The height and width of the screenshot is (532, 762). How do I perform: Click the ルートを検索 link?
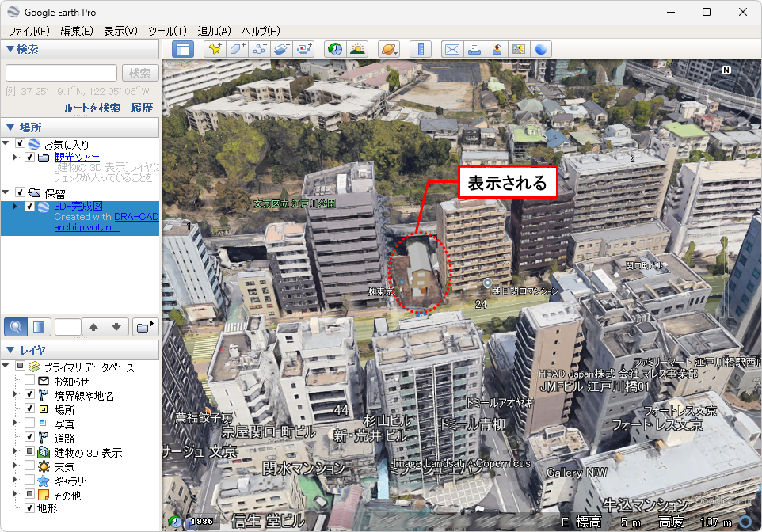click(93, 108)
